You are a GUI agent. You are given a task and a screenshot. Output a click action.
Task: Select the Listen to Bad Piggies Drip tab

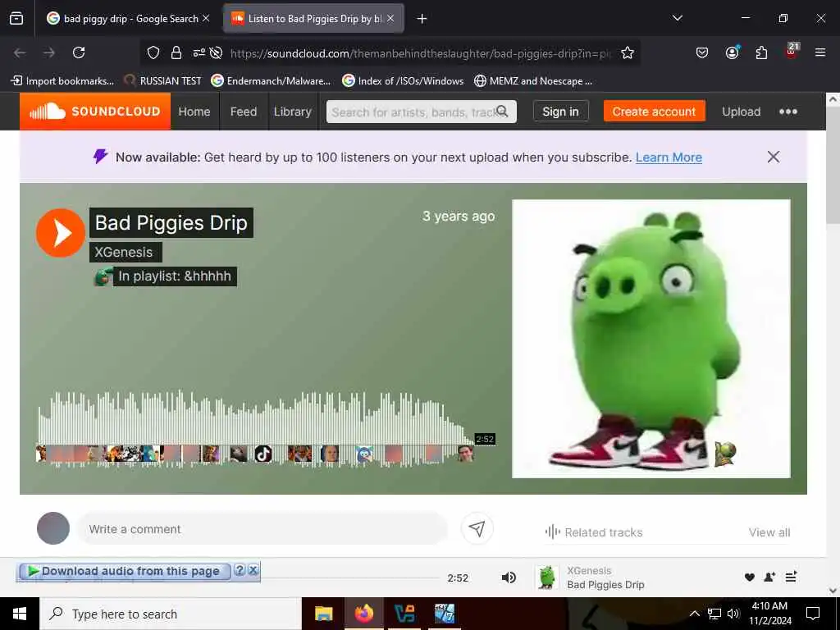click(x=313, y=19)
